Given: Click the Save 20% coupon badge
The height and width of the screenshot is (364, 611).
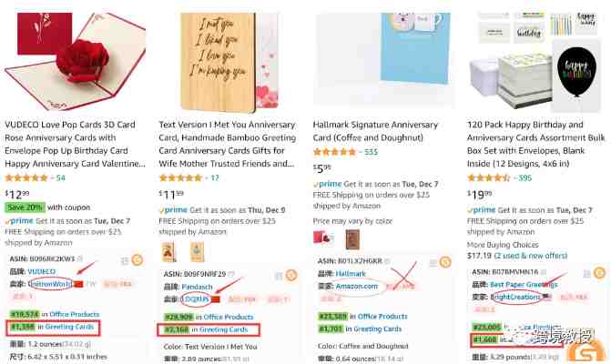Looking at the screenshot, I should click(x=25, y=207).
